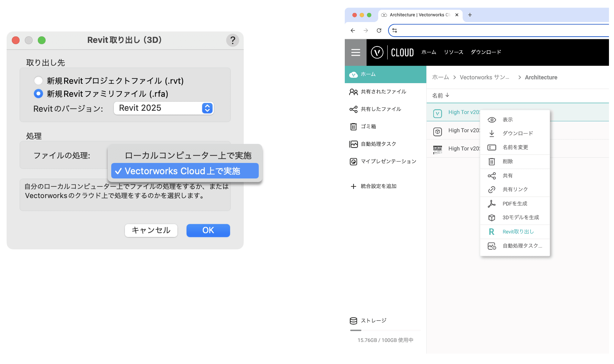
Task: Choose 自動処理タスク... in context menu
Action: 515,246
